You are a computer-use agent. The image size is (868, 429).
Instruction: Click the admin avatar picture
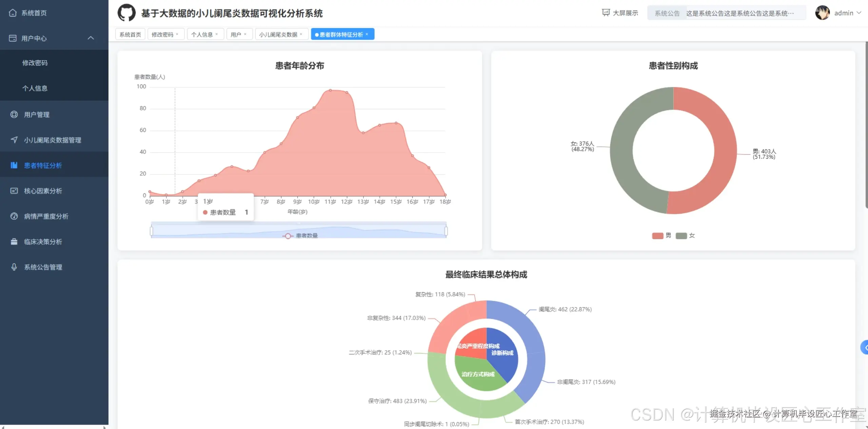(822, 13)
